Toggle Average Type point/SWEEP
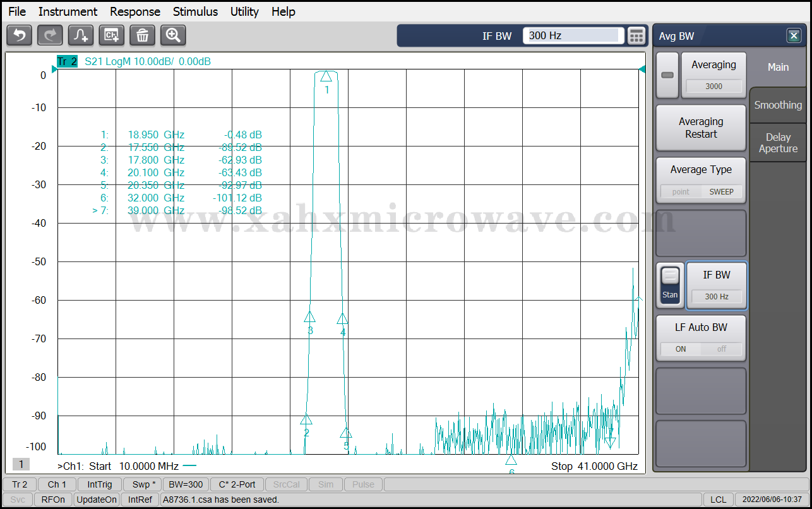Screen dimensions: 812x509 tap(701, 181)
